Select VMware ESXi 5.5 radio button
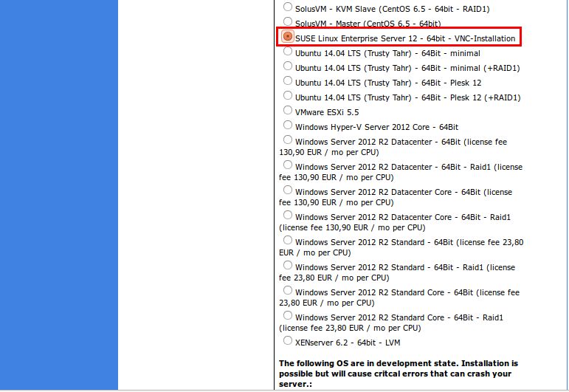This screenshot has height=392, width=569. [287, 110]
